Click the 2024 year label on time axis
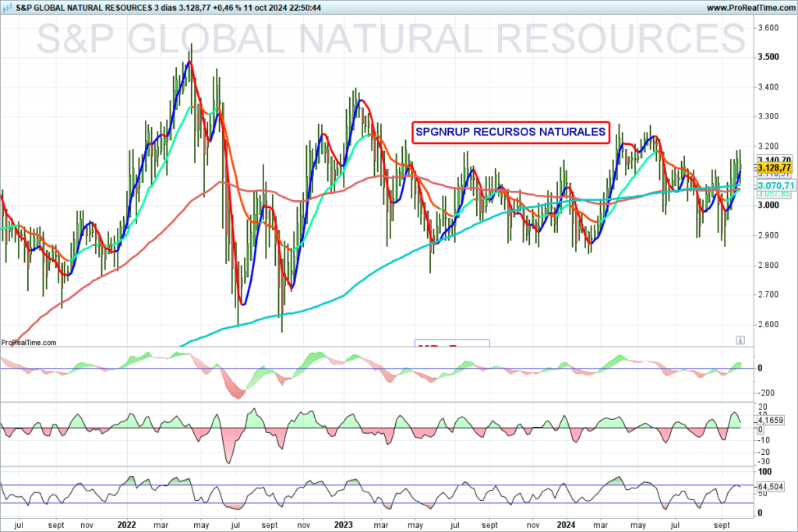The height and width of the screenshot is (532, 798). 567,525
